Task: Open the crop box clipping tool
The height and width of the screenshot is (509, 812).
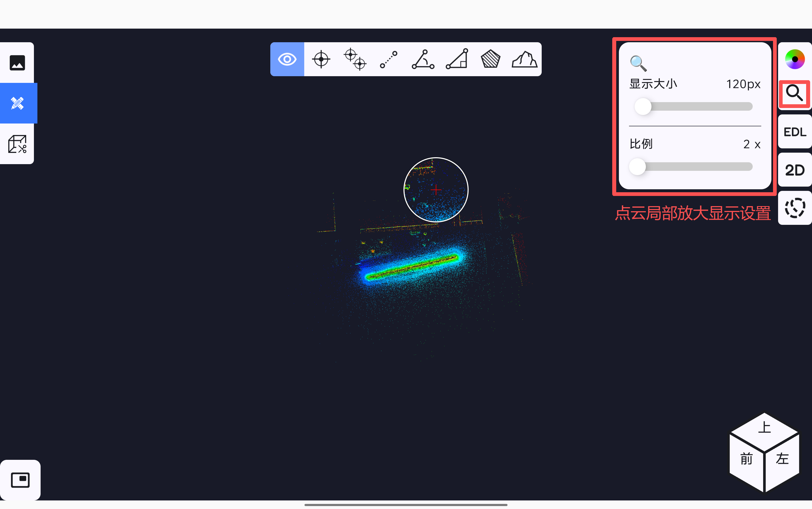Action: click(x=17, y=144)
